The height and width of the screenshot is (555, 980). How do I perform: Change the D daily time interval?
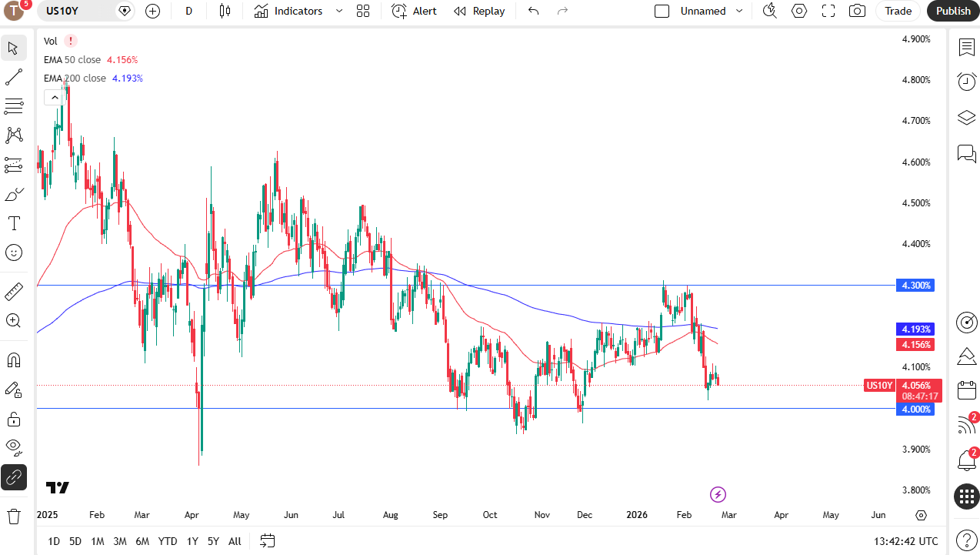pyautogui.click(x=189, y=11)
